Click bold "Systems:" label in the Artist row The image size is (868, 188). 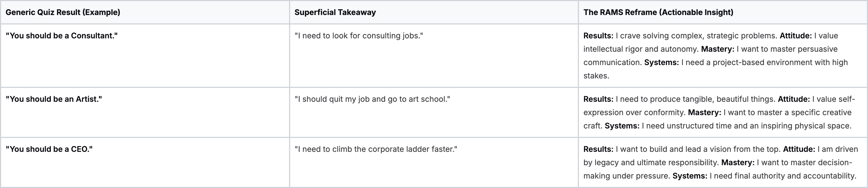click(x=622, y=126)
